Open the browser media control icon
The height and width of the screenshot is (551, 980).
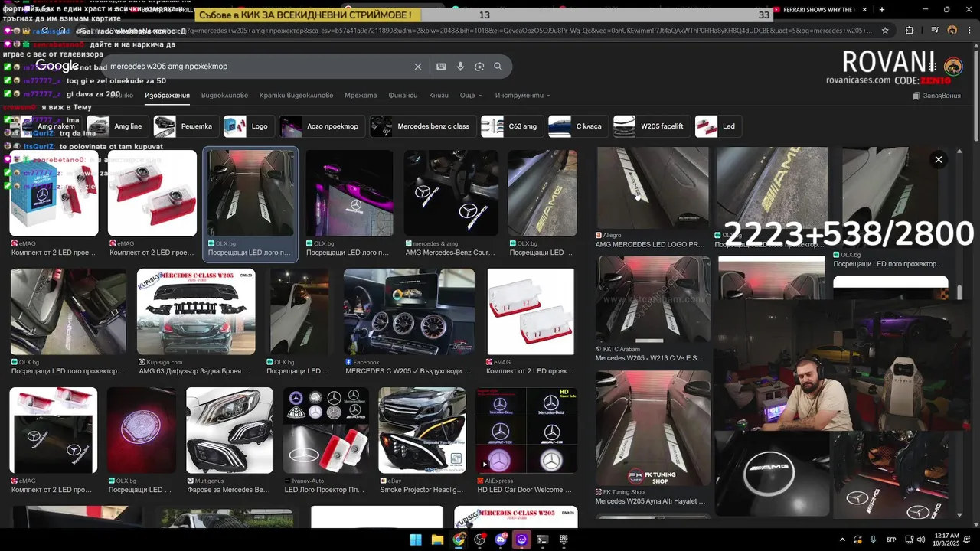(x=935, y=31)
